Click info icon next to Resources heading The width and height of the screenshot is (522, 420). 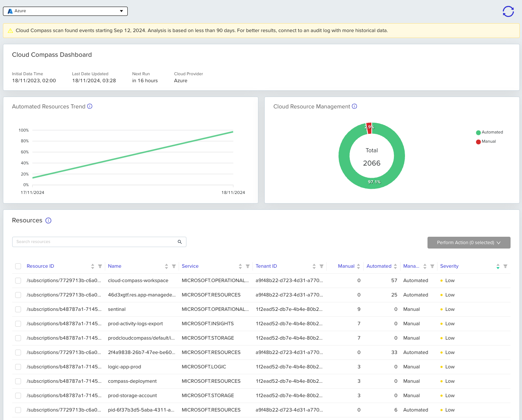(x=48, y=221)
